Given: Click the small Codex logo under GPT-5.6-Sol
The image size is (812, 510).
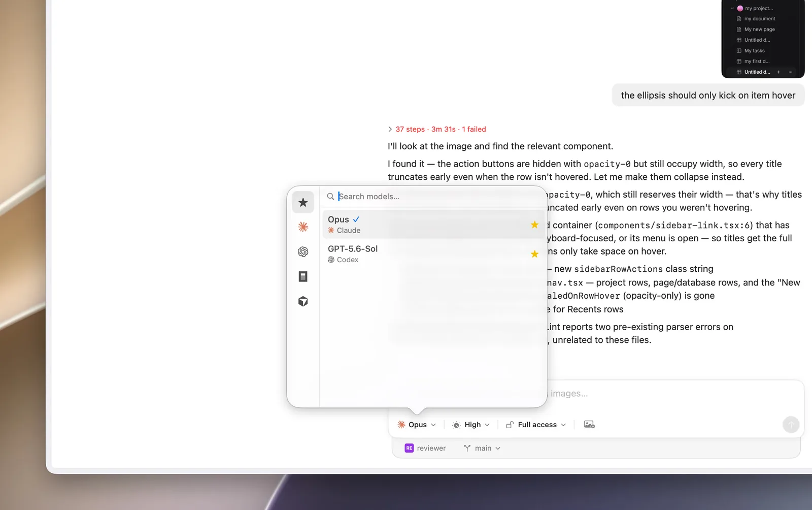Looking at the screenshot, I should 331,260.
